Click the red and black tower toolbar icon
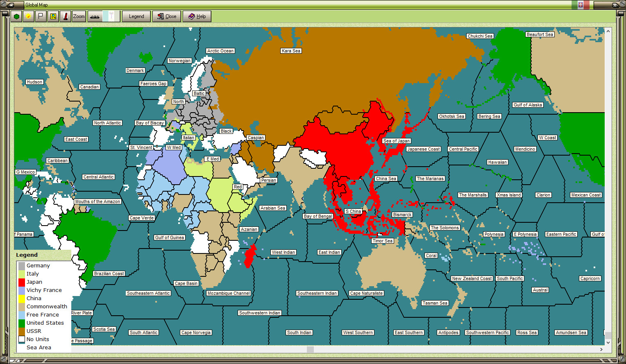Viewport: 626px width, 364px height. point(65,16)
